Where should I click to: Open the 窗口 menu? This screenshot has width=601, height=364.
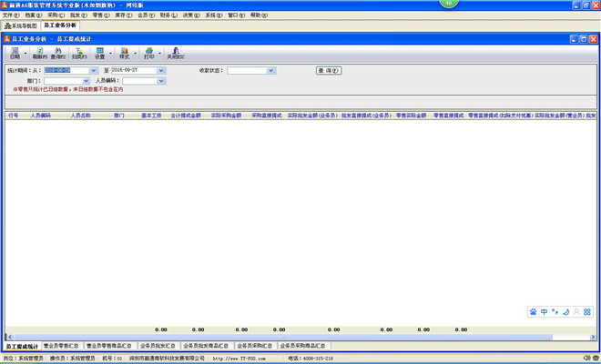click(237, 15)
